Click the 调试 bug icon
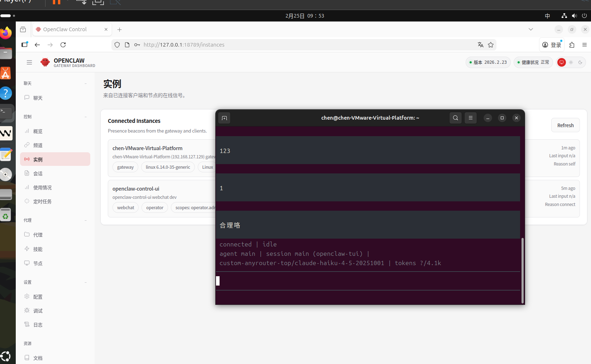The image size is (591, 364). point(27,310)
